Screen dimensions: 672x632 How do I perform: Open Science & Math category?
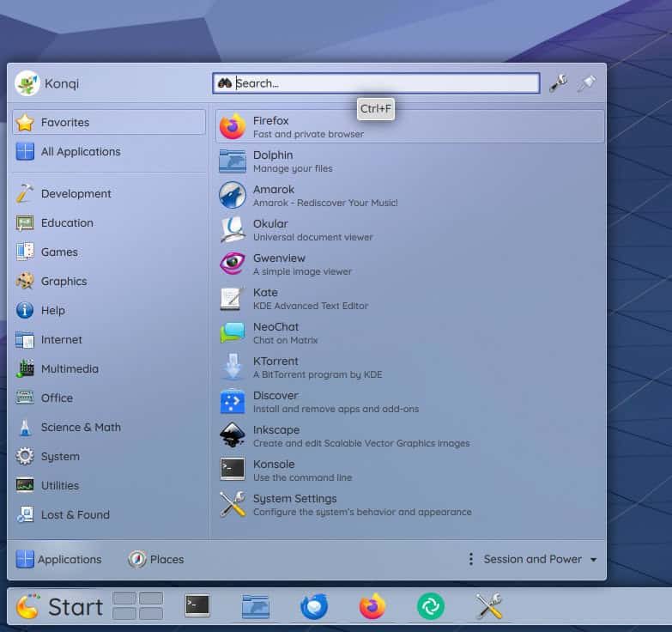(x=109, y=427)
